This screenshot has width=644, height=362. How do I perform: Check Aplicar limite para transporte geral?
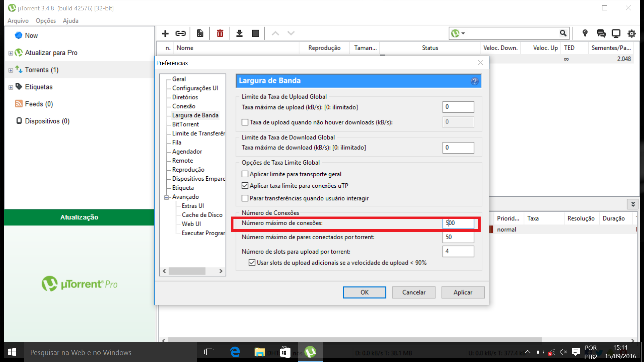click(245, 174)
